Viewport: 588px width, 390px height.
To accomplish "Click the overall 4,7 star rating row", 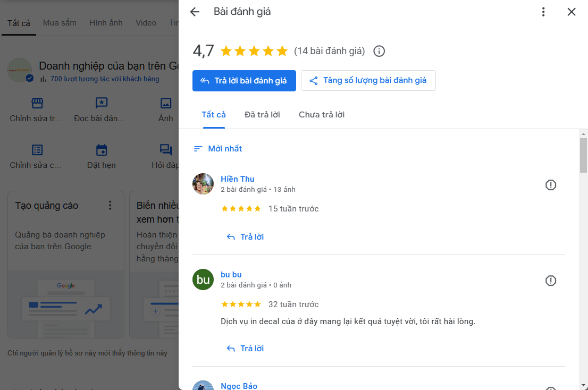I will coord(254,51).
